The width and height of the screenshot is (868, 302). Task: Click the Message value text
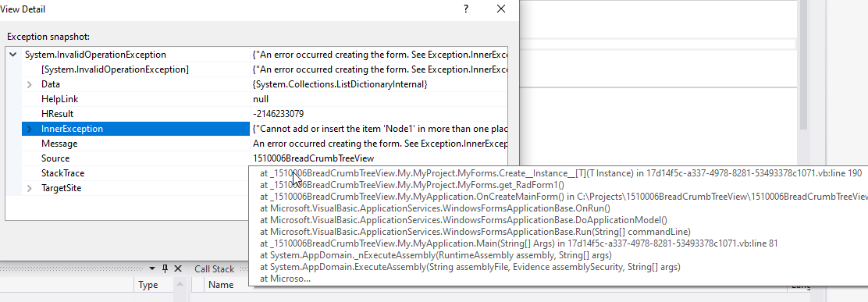click(x=379, y=144)
